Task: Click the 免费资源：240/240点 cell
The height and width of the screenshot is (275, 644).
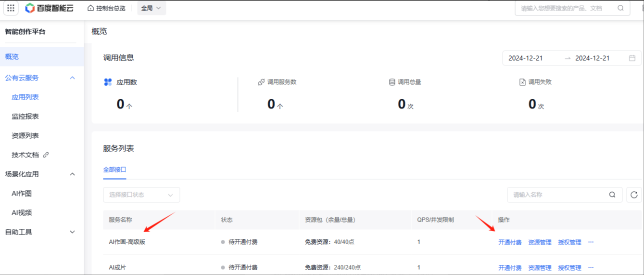Action: (x=333, y=267)
